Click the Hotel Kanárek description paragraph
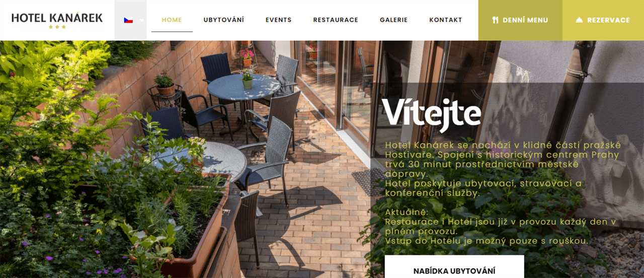Viewport: 644px width, 278px height. point(503,169)
